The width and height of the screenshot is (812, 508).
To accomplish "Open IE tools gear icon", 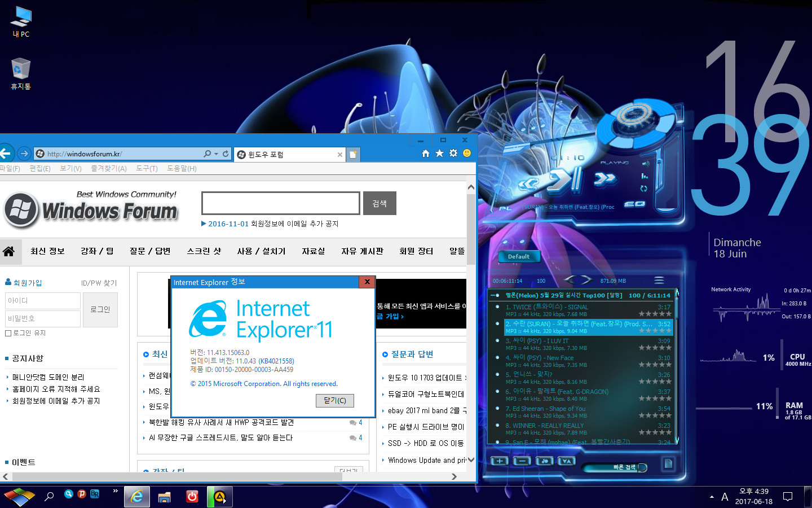I will point(453,154).
